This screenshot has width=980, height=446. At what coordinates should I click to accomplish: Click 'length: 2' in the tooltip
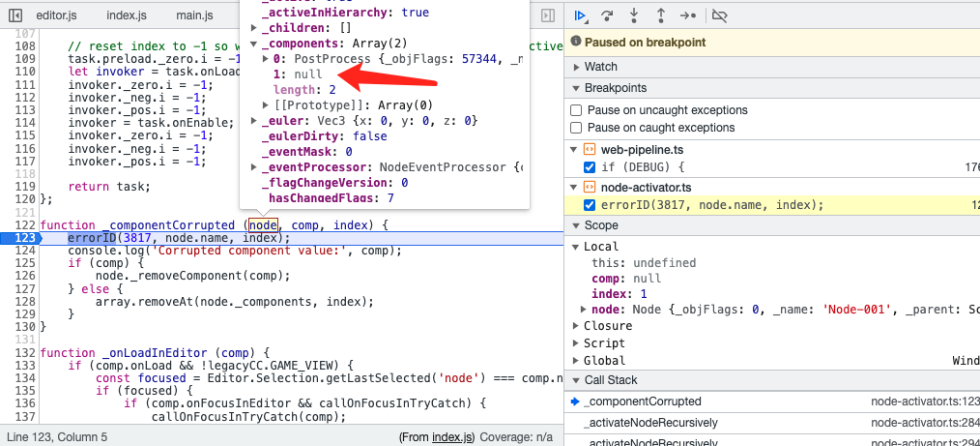coord(303,90)
